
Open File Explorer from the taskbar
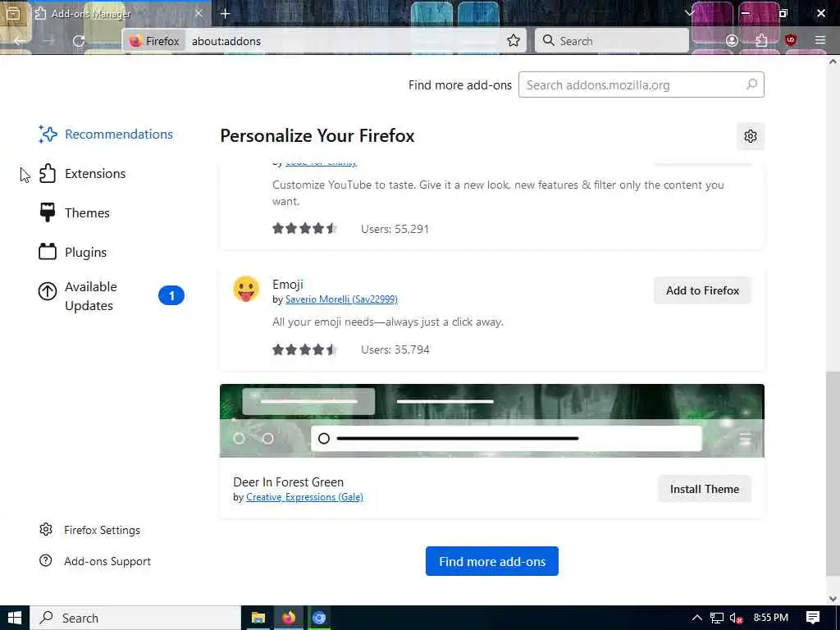(x=258, y=618)
